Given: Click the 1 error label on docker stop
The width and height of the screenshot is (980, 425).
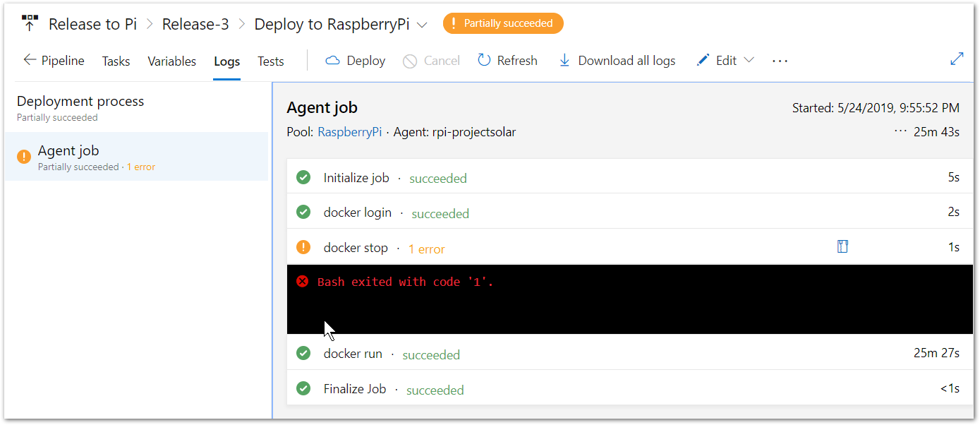Looking at the screenshot, I should (427, 249).
